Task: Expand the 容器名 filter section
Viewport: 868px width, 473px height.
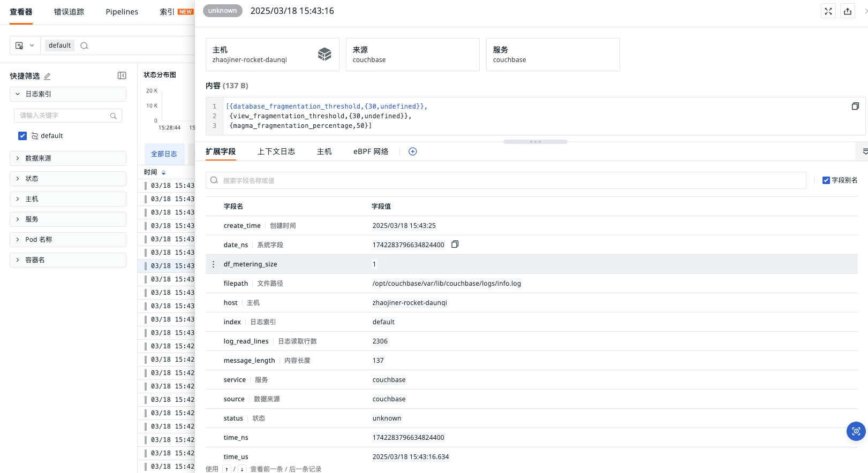Action: pos(68,260)
